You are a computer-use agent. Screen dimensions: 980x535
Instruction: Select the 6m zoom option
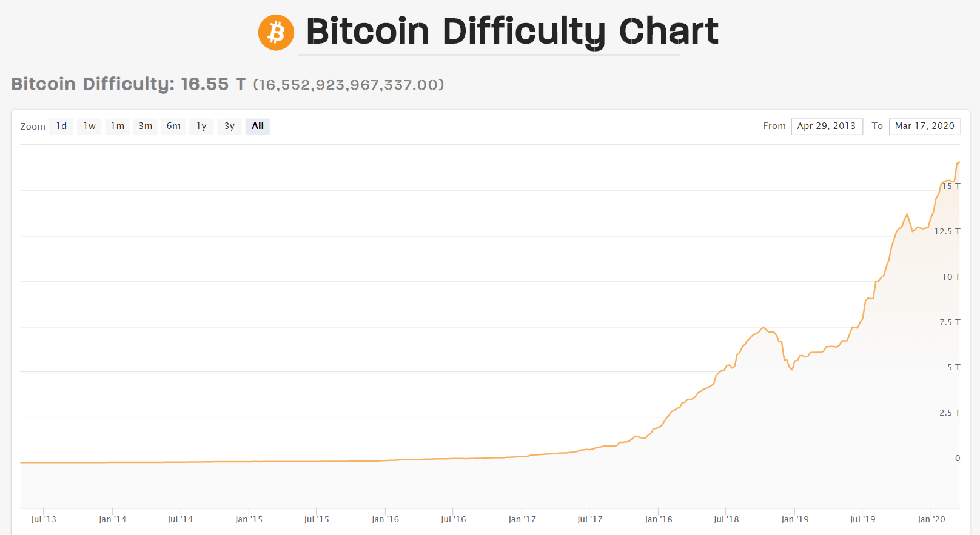(173, 126)
